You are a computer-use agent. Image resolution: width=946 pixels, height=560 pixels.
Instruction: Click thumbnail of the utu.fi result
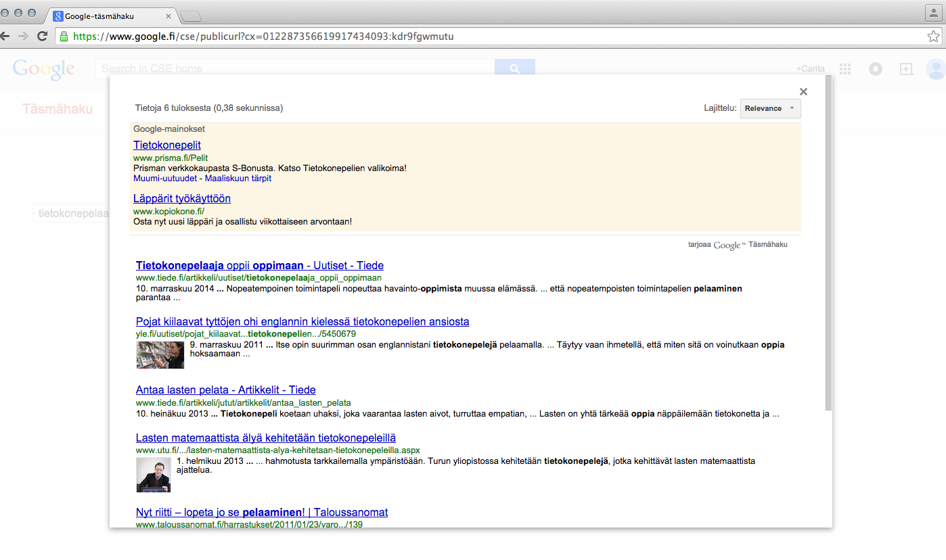[153, 475]
